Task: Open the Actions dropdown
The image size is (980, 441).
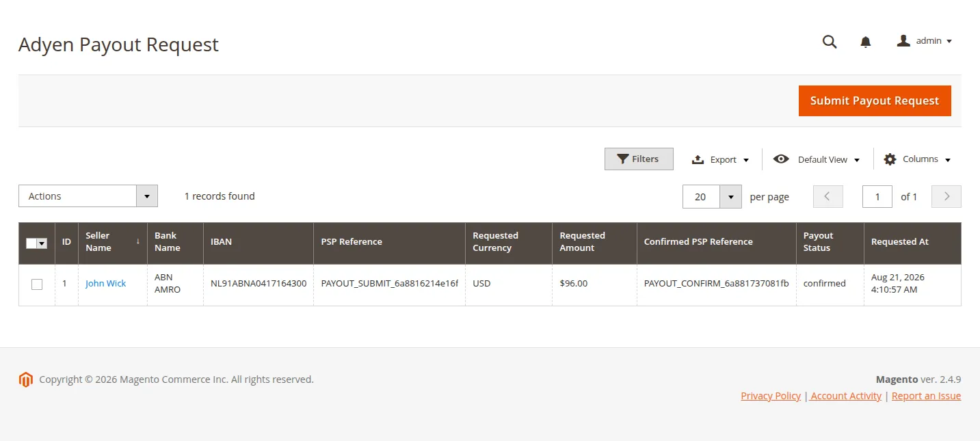Action: pyautogui.click(x=88, y=196)
